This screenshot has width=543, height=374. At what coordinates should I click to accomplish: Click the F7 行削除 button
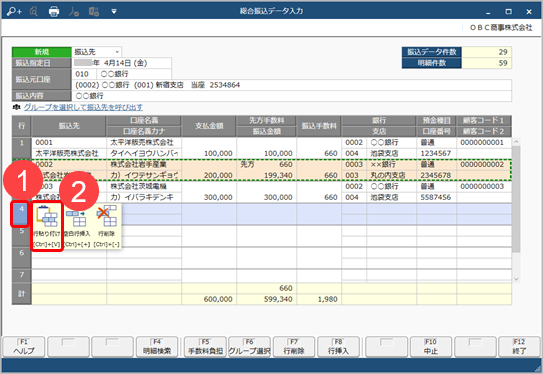coord(294,347)
